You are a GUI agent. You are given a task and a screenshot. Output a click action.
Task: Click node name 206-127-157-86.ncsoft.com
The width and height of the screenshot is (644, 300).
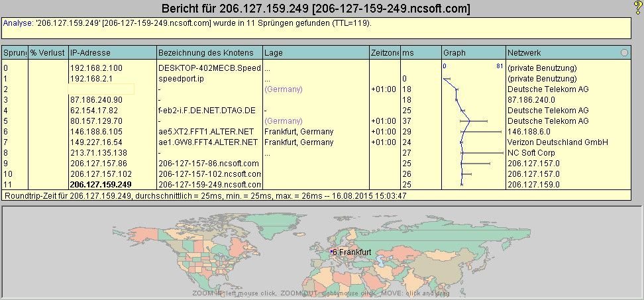209,164
